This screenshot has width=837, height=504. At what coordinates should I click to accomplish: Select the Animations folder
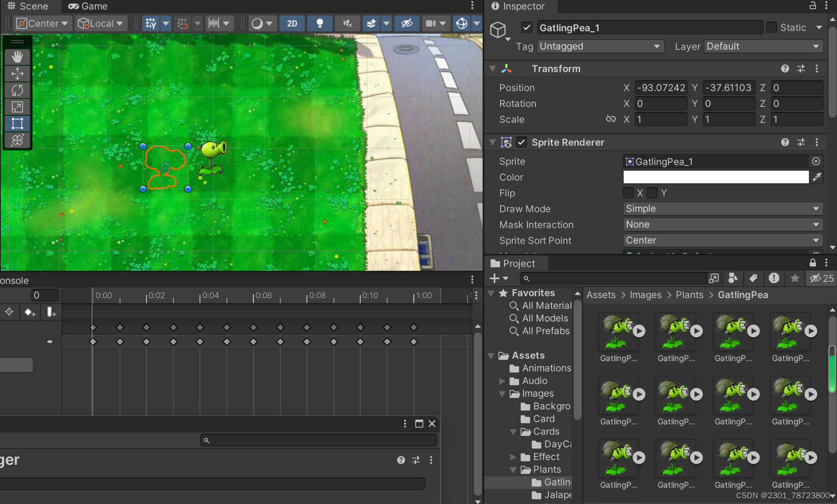pos(546,368)
